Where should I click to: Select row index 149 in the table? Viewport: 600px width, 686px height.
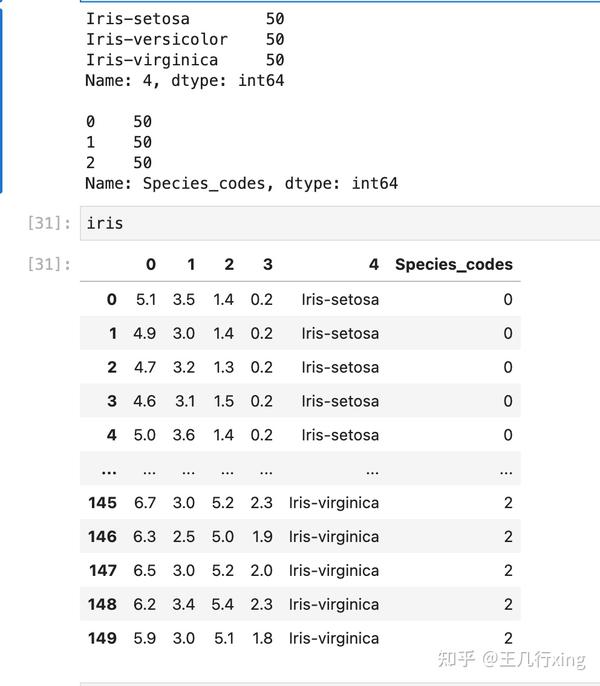click(102, 638)
